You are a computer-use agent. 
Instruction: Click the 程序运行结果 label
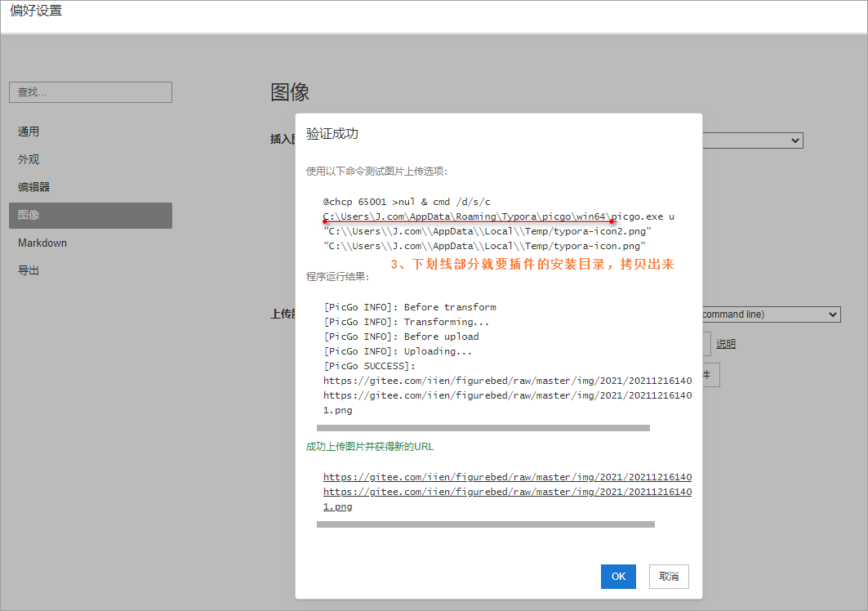(x=338, y=276)
